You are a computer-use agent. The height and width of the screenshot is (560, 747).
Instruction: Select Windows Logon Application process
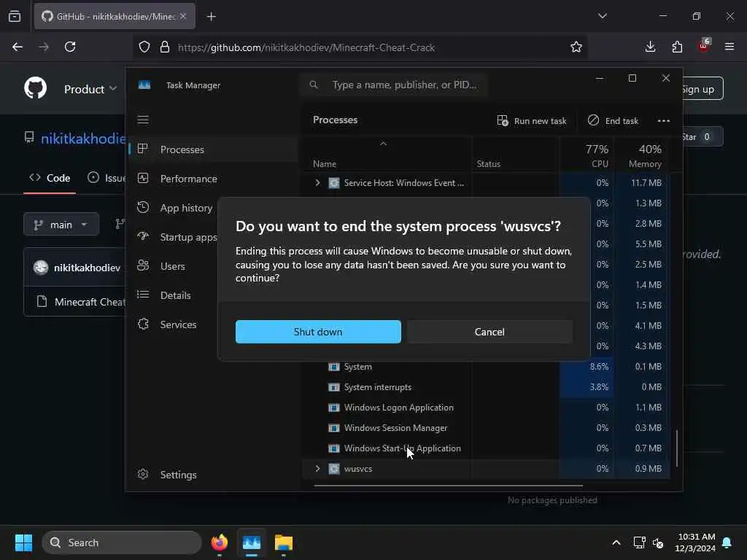tap(486, 408)
